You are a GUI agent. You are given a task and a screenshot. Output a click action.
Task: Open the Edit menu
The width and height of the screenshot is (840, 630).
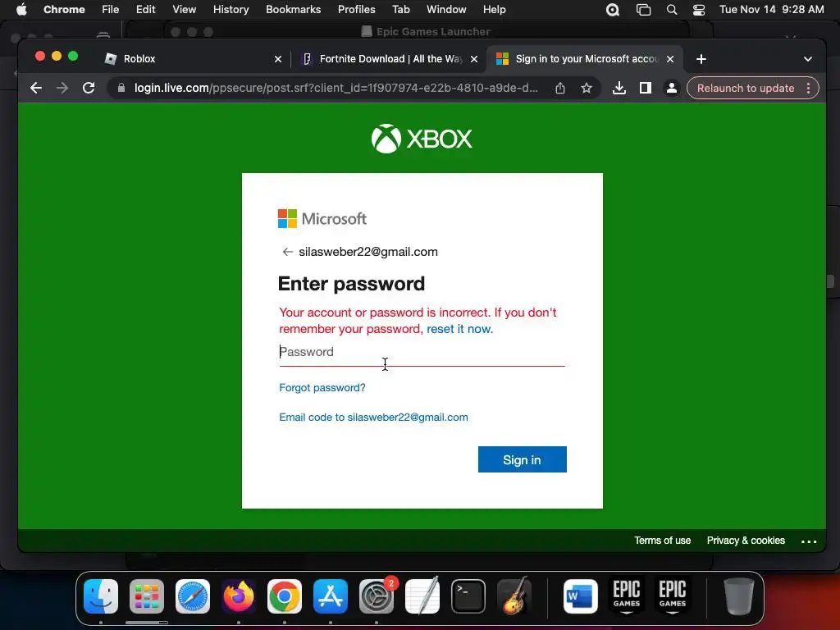tap(145, 10)
